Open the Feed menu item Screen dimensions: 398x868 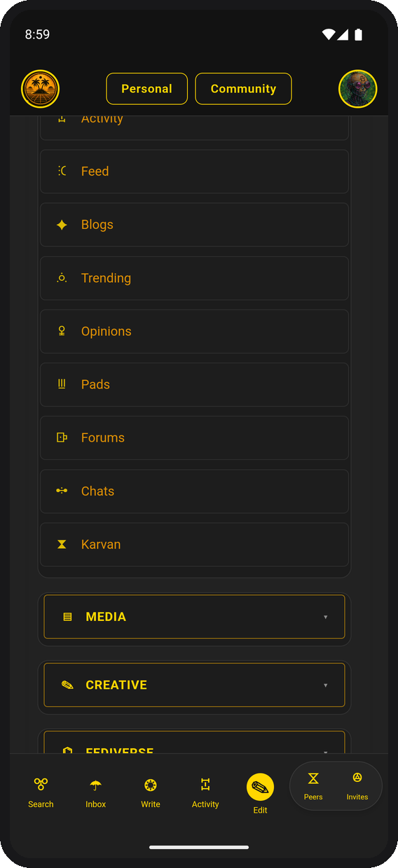tap(194, 171)
